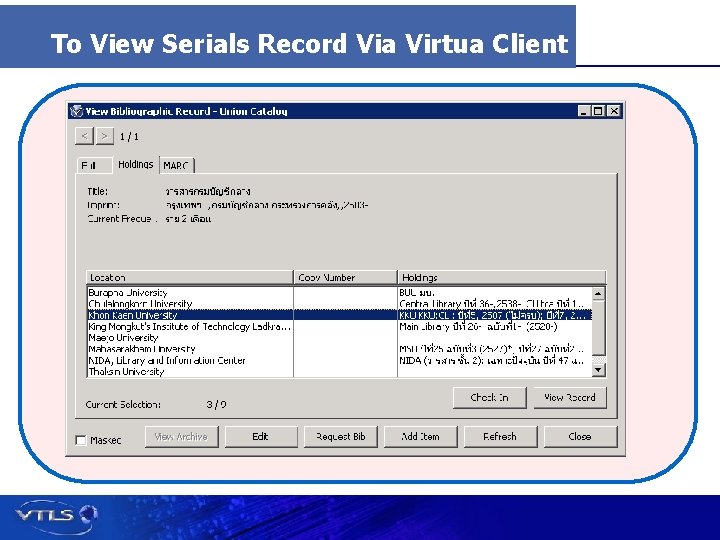Click the Close button at bottom
Viewport: 720px width, 540px height.
580,437
